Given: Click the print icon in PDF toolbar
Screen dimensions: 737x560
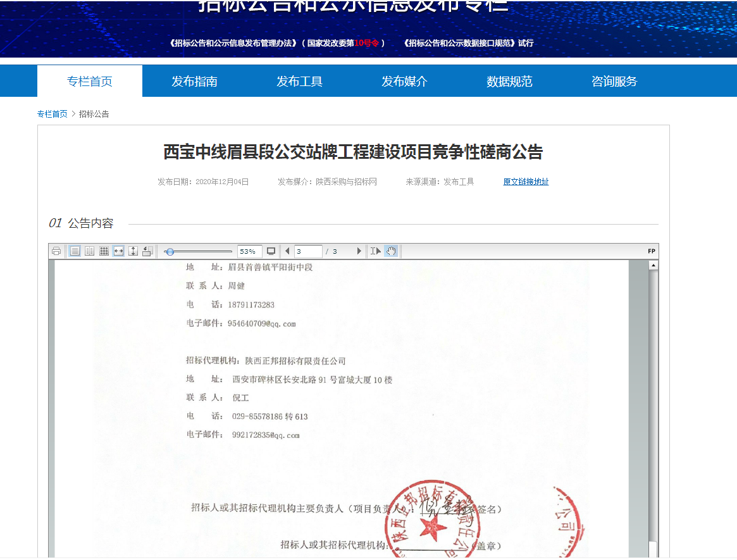Looking at the screenshot, I should click(x=56, y=251).
